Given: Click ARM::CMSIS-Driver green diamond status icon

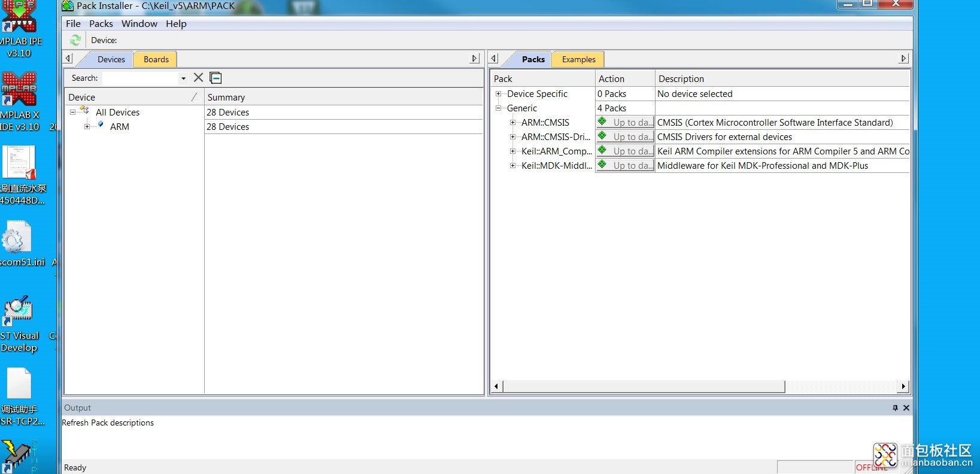Looking at the screenshot, I should [602, 136].
